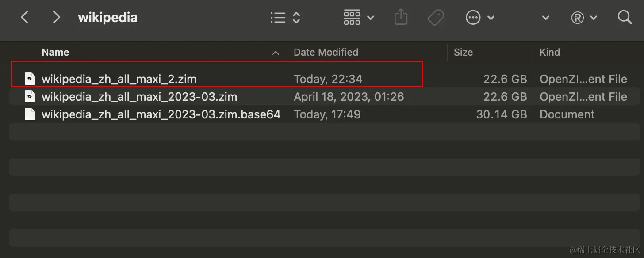Sort by the Kind column header

pos(549,52)
